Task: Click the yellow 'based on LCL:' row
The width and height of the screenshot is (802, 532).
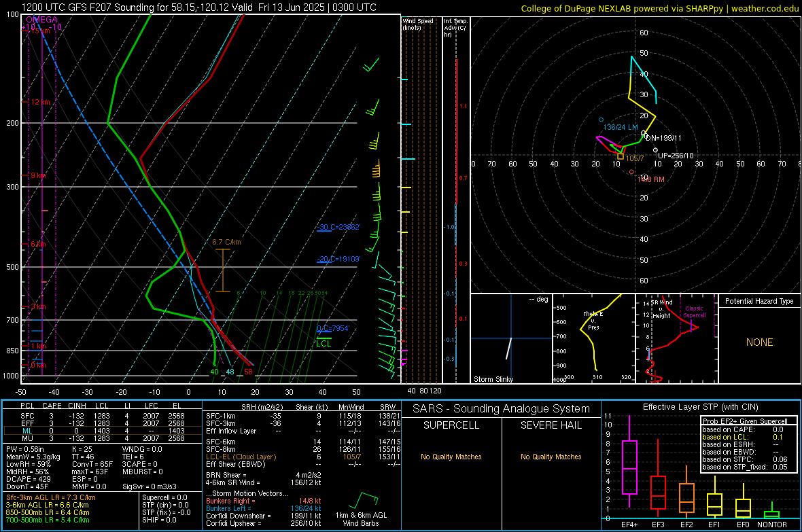Action: (x=743, y=437)
